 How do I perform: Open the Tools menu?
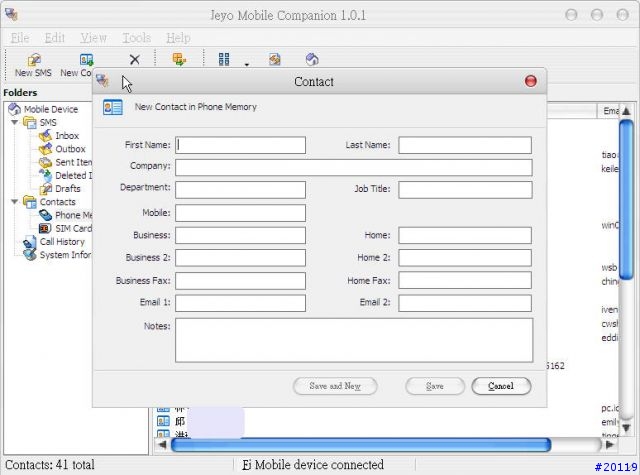137,38
